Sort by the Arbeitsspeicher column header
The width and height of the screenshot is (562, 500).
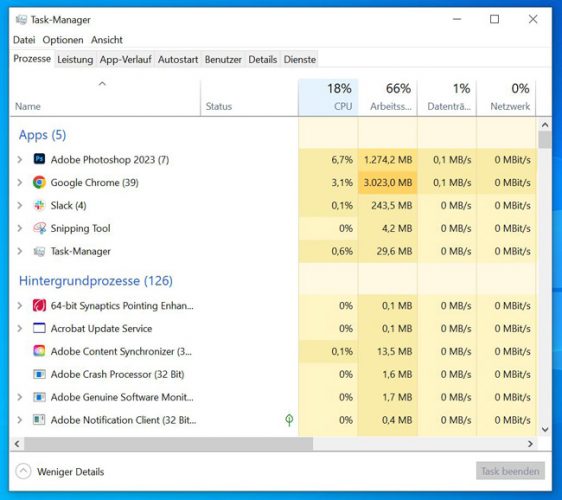coord(387,97)
